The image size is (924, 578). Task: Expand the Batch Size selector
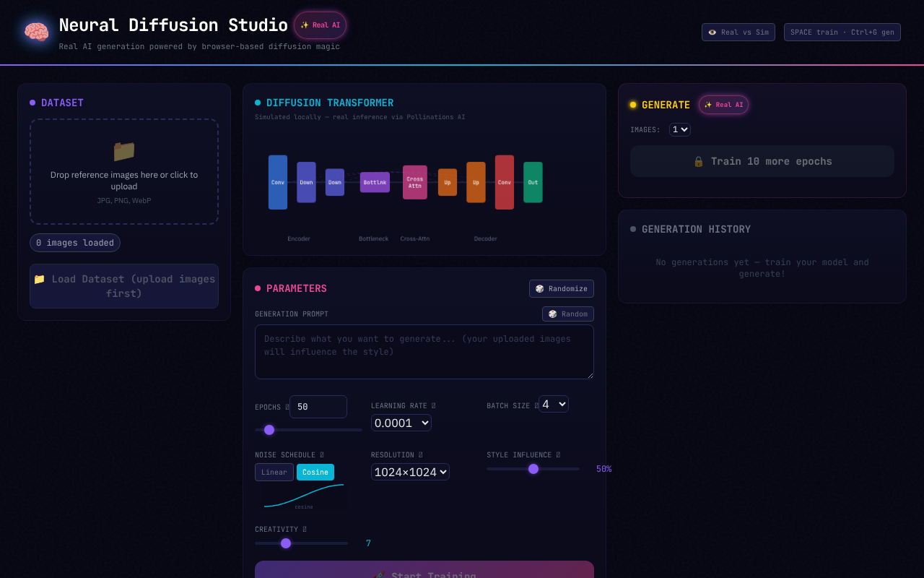(553, 404)
